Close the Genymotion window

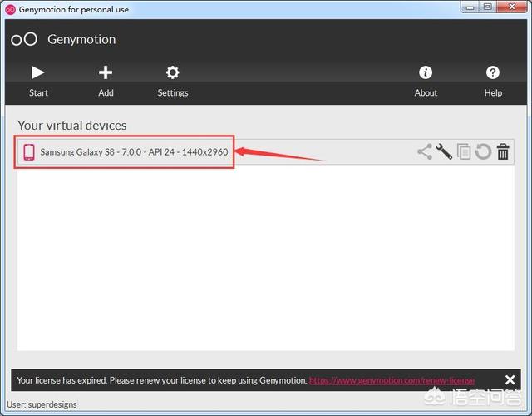(512, 7)
